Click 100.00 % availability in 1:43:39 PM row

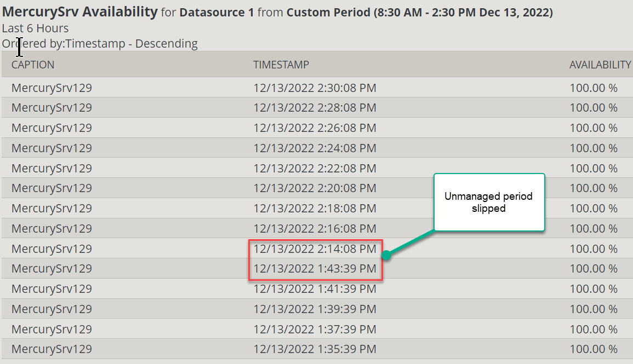point(594,268)
